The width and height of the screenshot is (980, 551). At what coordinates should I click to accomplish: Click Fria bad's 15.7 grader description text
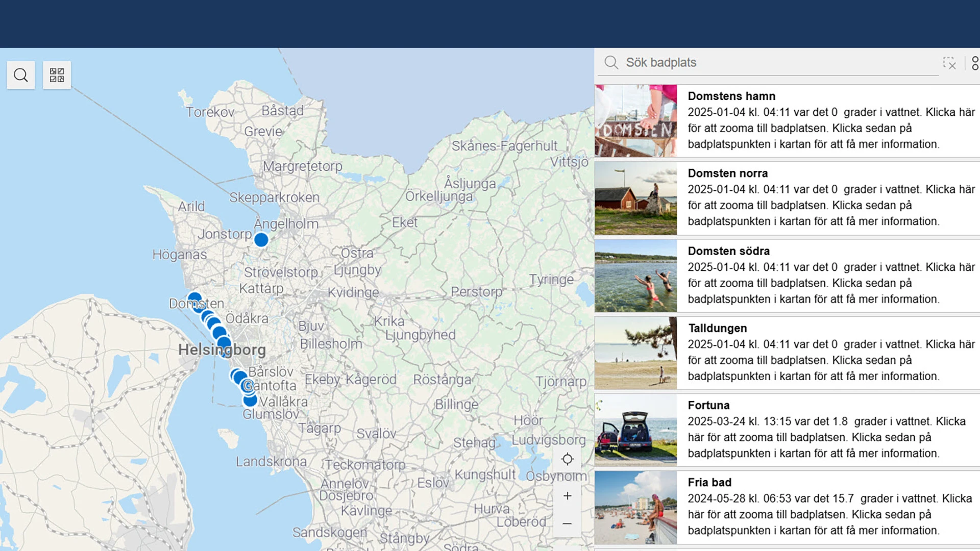click(829, 514)
